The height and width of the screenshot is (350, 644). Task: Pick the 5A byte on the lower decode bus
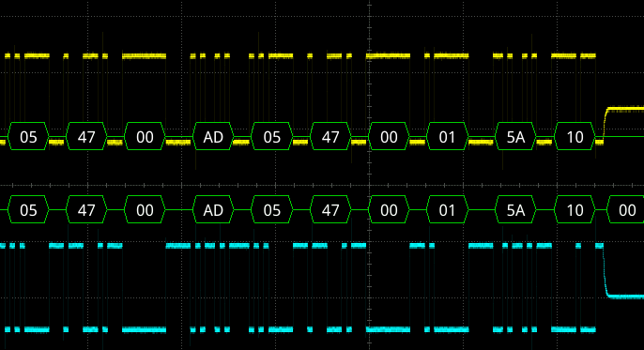click(x=515, y=209)
